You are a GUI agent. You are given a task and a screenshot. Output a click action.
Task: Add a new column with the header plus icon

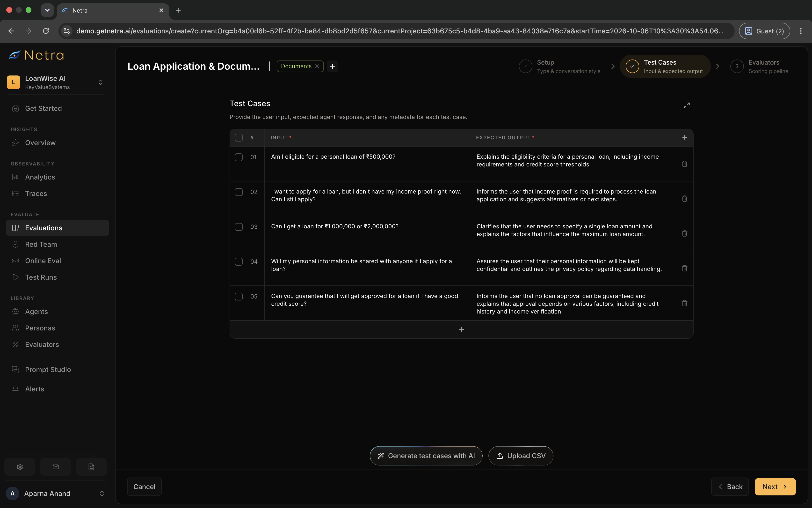point(684,137)
